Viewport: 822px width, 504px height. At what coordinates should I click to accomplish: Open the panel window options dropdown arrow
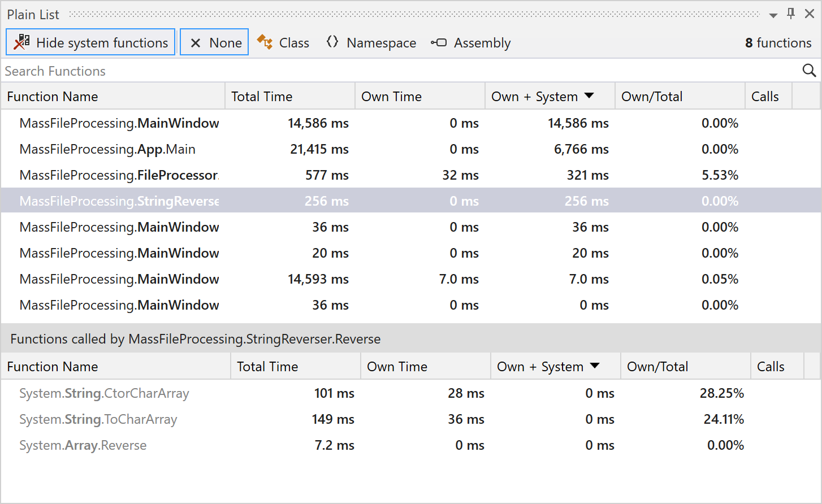click(773, 15)
